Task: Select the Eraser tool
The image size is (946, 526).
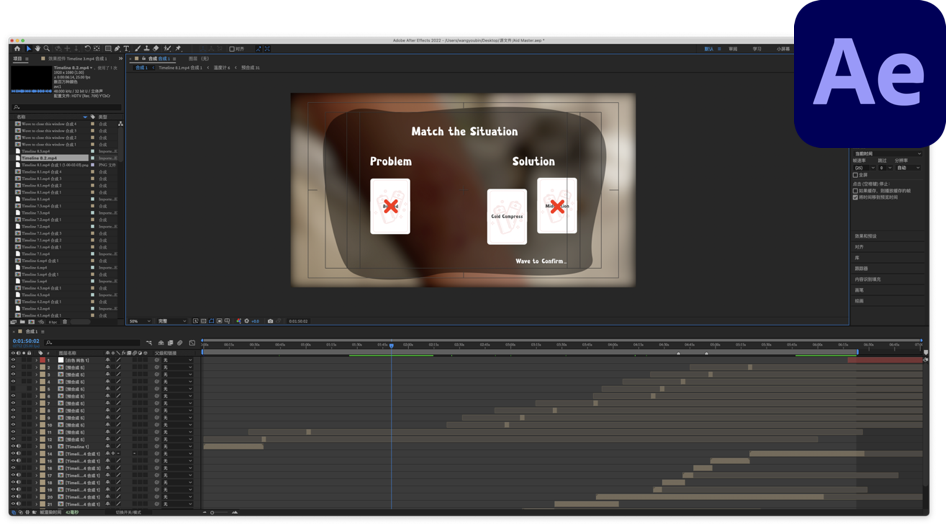Action: click(156, 49)
